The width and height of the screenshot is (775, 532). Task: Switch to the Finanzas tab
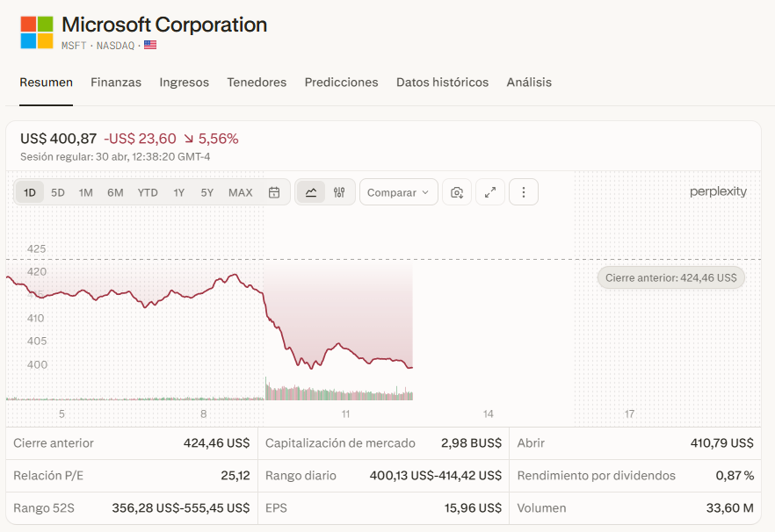point(116,83)
